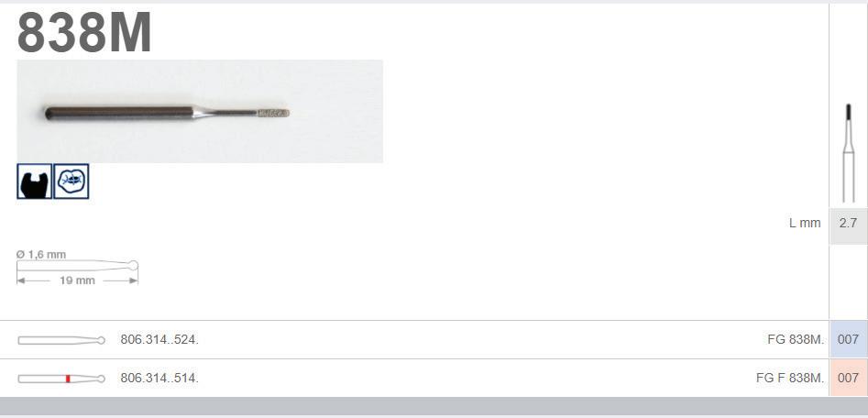This screenshot has height=418, width=868.
Task: Click the gray footer bar below the table
Action: click(x=434, y=406)
